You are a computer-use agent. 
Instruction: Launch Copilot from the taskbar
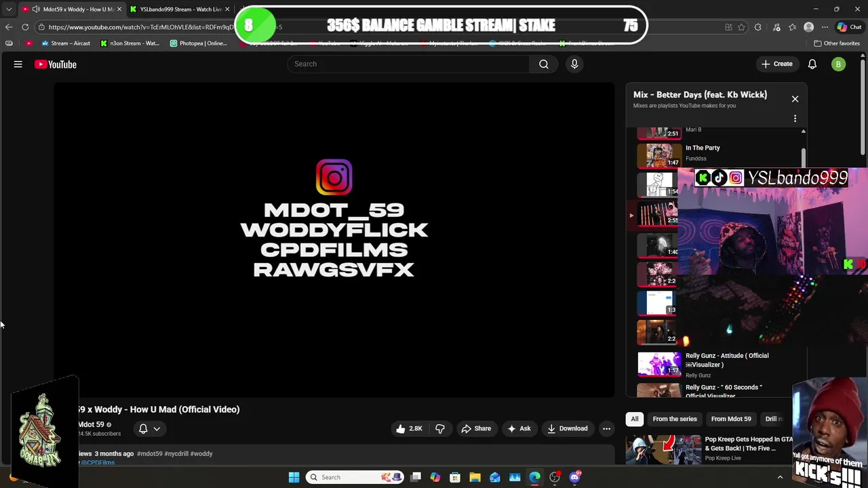435,477
